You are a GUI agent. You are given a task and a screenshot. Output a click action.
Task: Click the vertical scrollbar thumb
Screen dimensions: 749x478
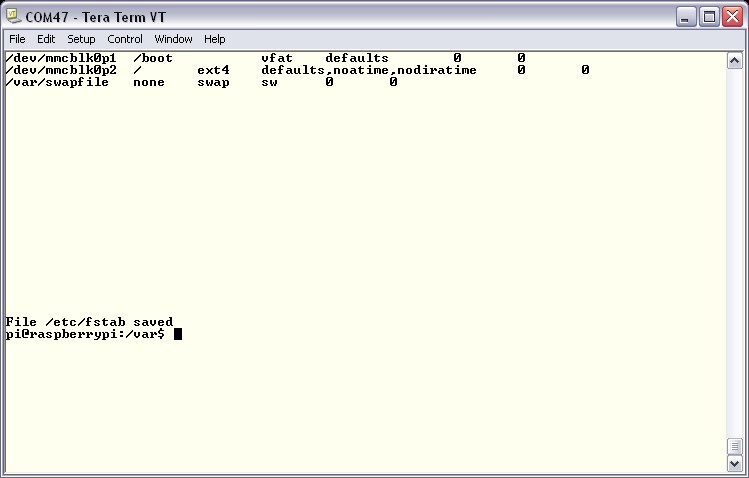[x=734, y=446]
